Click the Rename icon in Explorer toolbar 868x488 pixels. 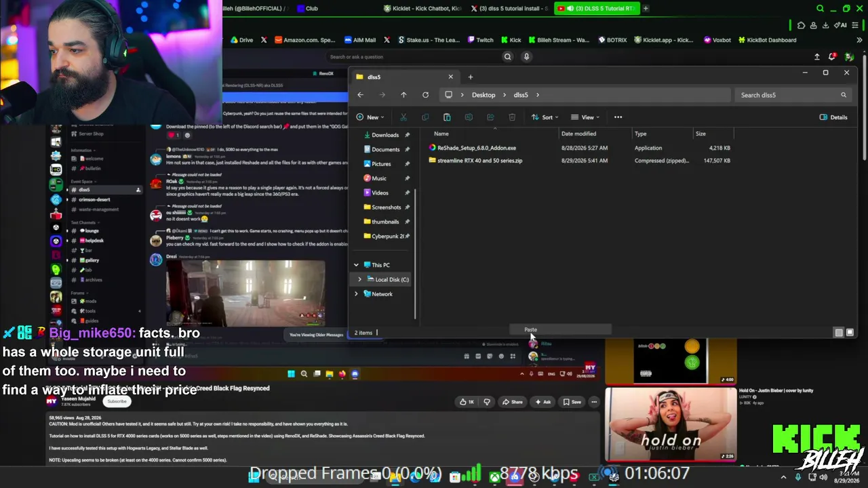pyautogui.click(x=469, y=117)
